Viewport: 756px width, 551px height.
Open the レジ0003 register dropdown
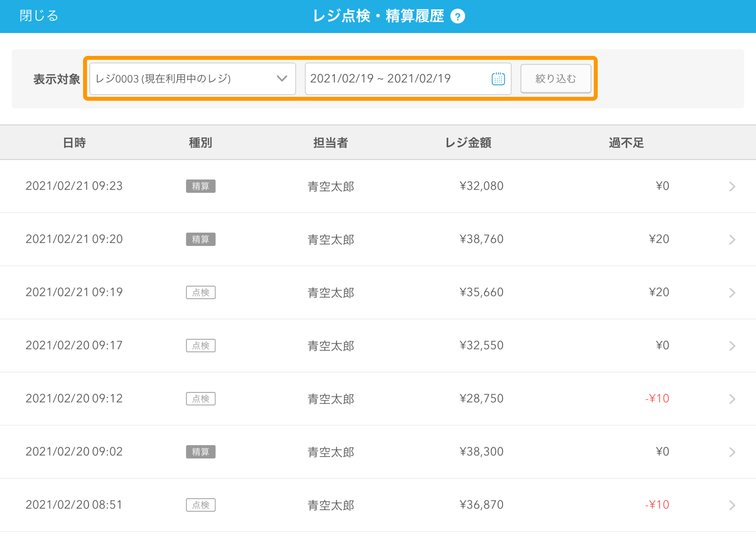click(x=193, y=79)
